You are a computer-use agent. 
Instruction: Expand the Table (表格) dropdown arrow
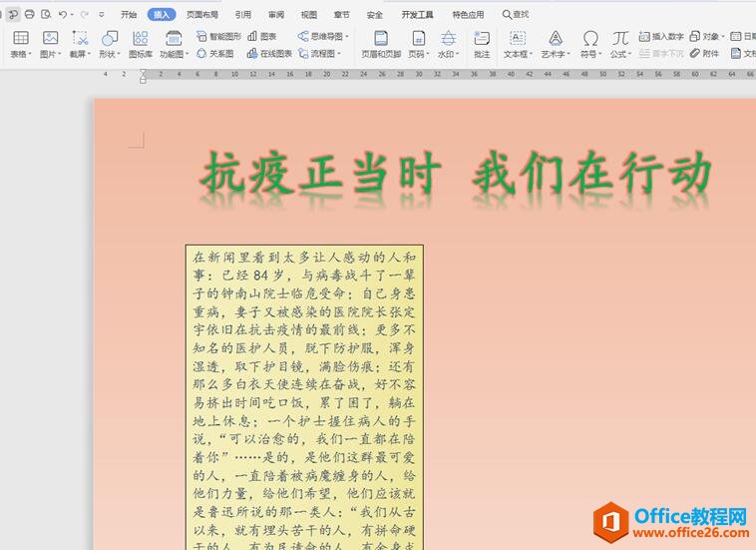(x=29, y=54)
